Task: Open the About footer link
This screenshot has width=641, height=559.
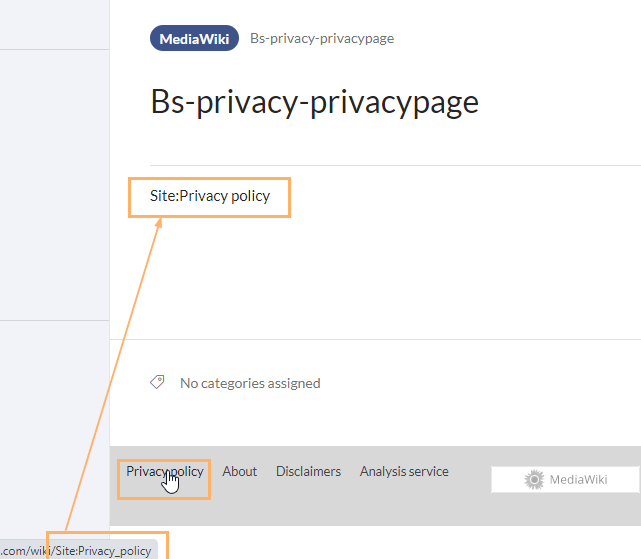Action: [240, 471]
